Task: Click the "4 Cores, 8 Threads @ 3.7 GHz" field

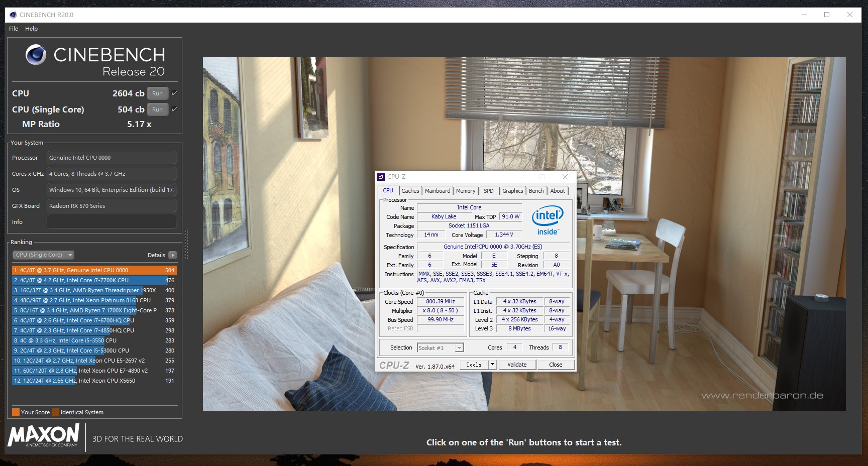Action: [112, 174]
